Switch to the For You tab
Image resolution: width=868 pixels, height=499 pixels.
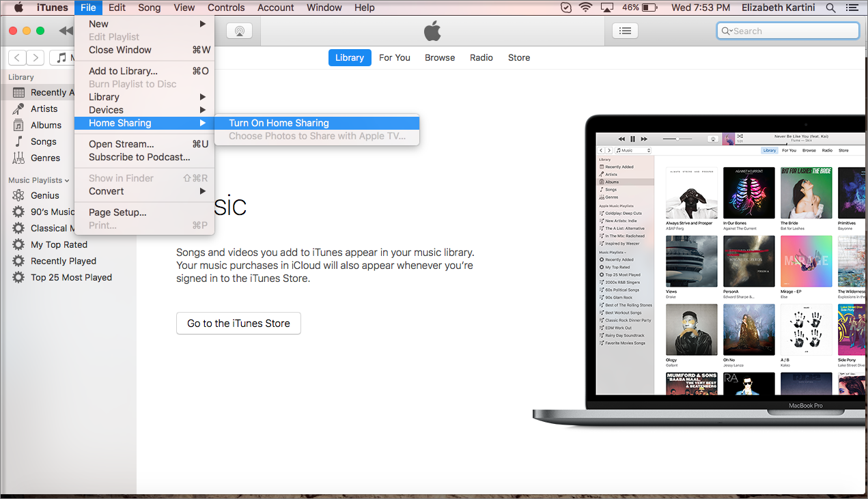tap(395, 58)
